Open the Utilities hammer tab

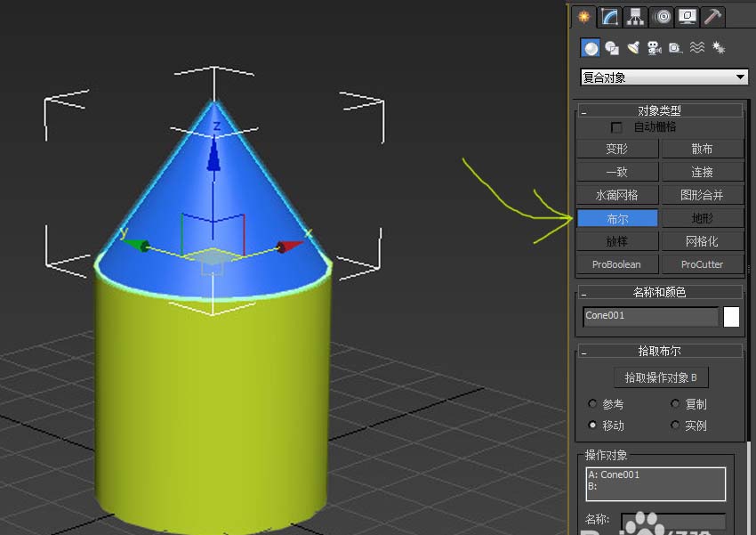coord(713,16)
